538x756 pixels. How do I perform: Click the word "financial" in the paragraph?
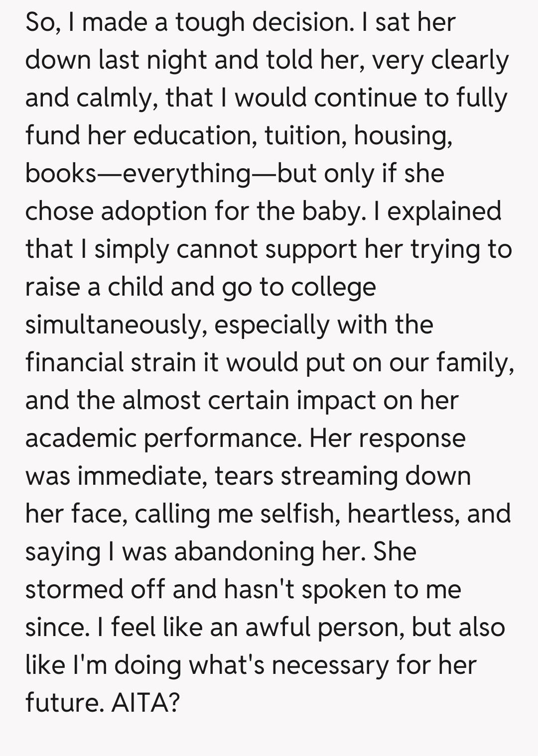74,362
